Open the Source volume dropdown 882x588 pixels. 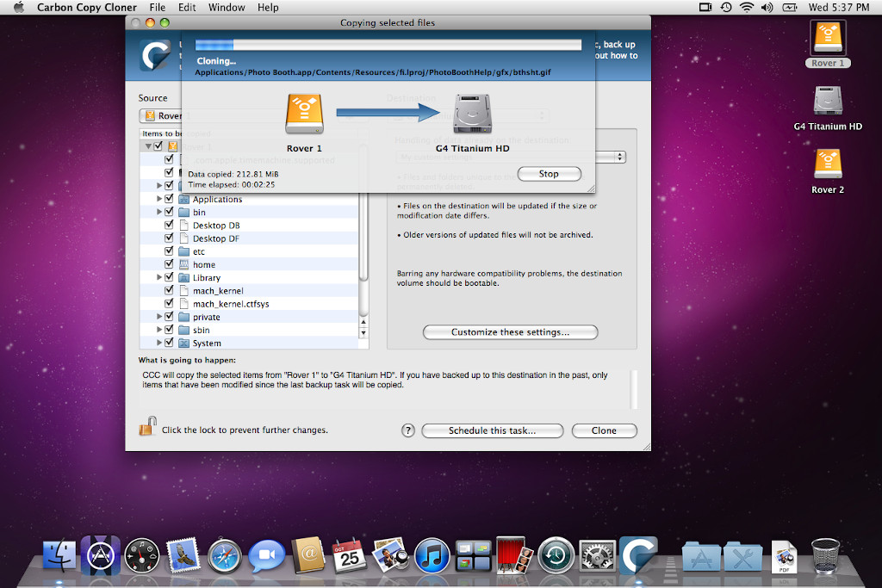click(x=161, y=115)
